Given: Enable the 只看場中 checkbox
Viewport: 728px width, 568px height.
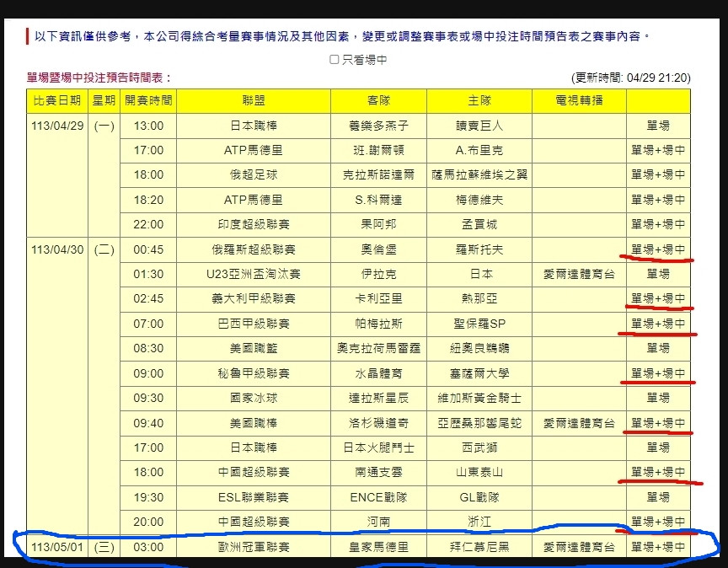Looking at the screenshot, I should click(334, 60).
